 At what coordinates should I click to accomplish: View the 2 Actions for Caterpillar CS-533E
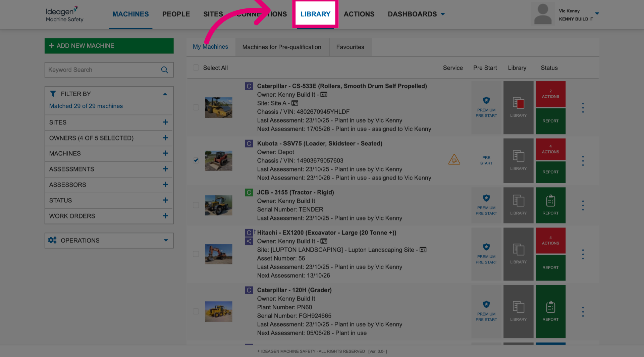[x=550, y=94]
